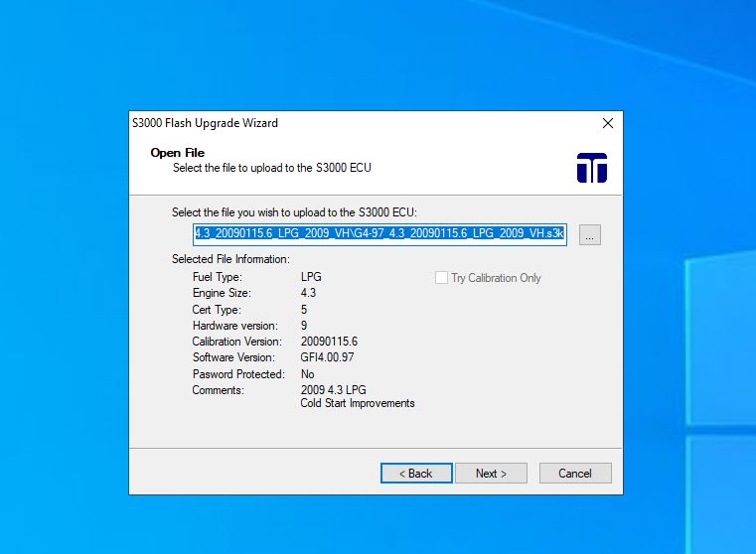This screenshot has width=756, height=554.
Task: Click the ellipsis browse button
Action: (590, 234)
